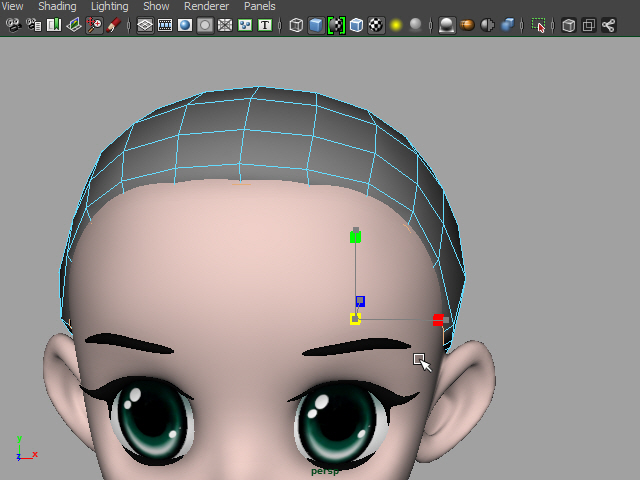
Task: Open the Shading menu
Action: [57, 6]
